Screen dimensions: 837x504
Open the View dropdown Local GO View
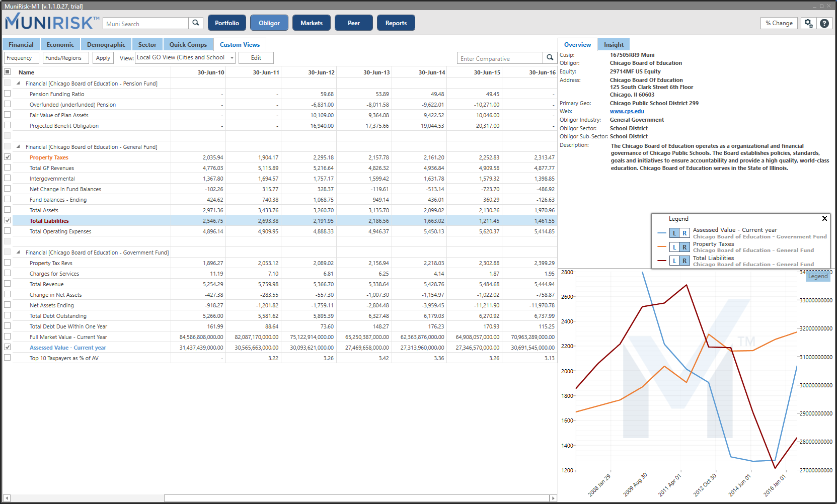185,58
